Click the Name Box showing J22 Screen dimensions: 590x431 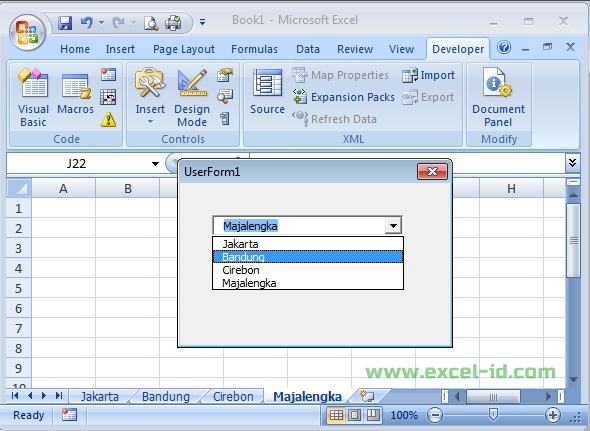tap(77, 163)
